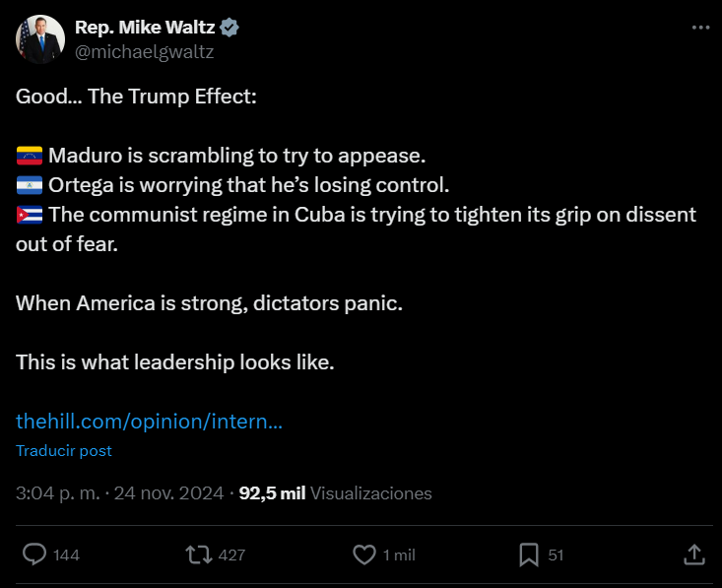Click the 427 reposts count
This screenshot has width=722, height=588.
(231, 555)
